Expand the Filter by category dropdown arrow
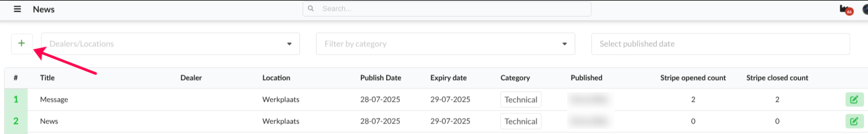The width and height of the screenshot is (868, 134). 564,44
